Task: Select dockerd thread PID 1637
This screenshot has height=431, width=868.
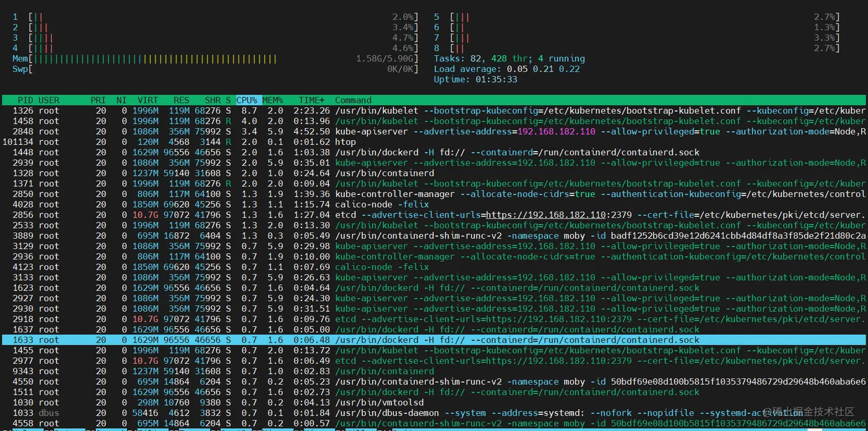Action: tap(434, 329)
